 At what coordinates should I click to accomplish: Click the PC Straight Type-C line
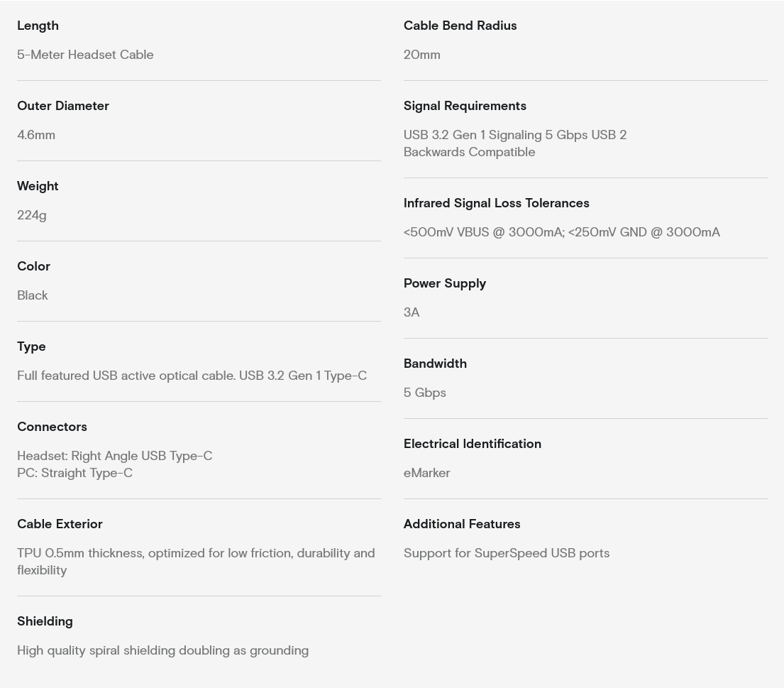click(74, 473)
